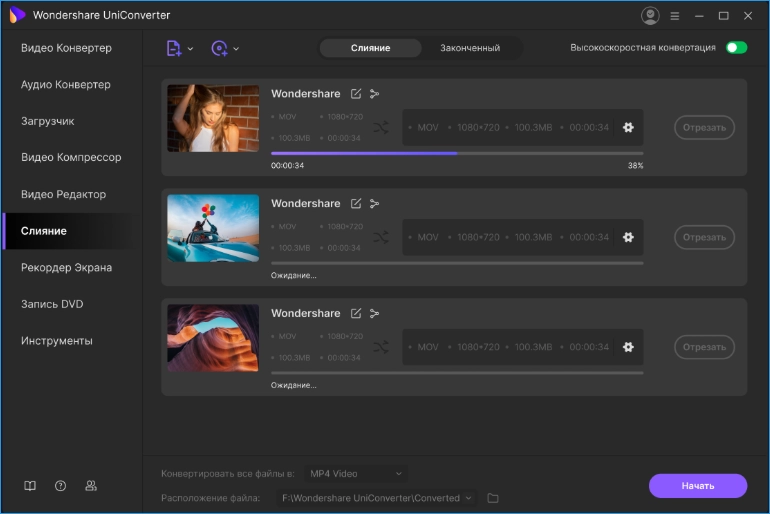Minimize the UniConverter window
This screenshot has height=514, width=770.
699,16
